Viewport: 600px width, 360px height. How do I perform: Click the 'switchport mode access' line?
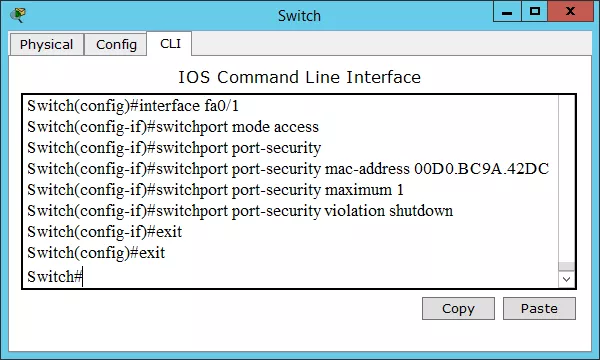click(x=173, y=127)
